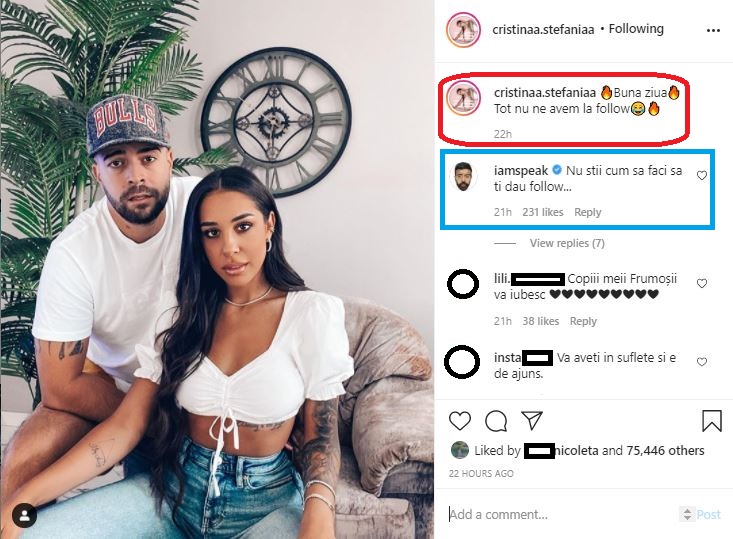This screenshot has width=733, height=539.
Task: Reply to iamspeak's comment
Action: pyautogui.click(x=588, y=212)
